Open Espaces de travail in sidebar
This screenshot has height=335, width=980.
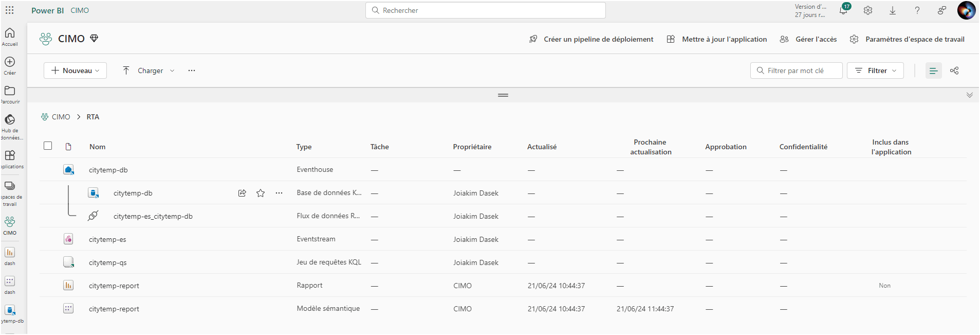coord(10,193)
